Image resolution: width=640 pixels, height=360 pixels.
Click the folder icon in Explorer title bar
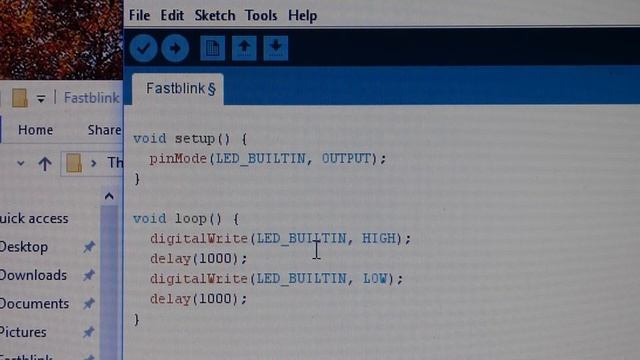click(19, 98)
